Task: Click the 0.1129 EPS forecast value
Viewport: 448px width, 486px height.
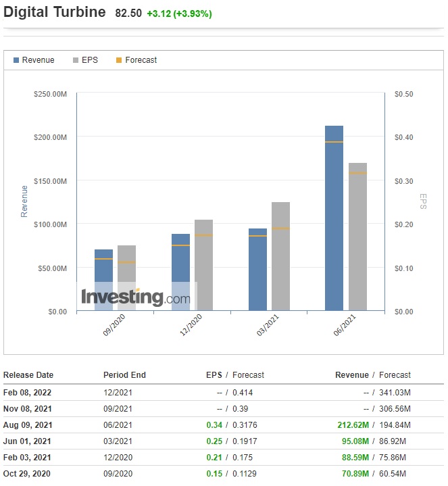Action: pyautogui.click(x=245, y=474)
